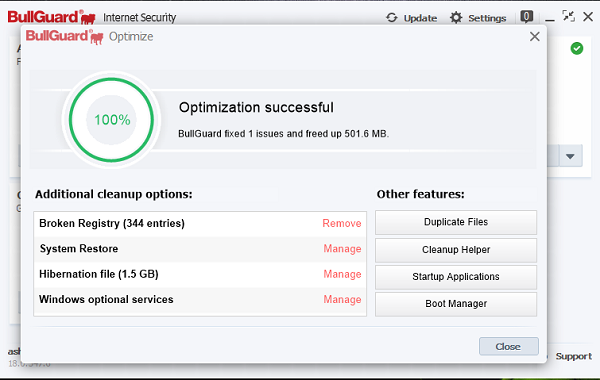Click the compact view arrows icon

click(569, 16)
